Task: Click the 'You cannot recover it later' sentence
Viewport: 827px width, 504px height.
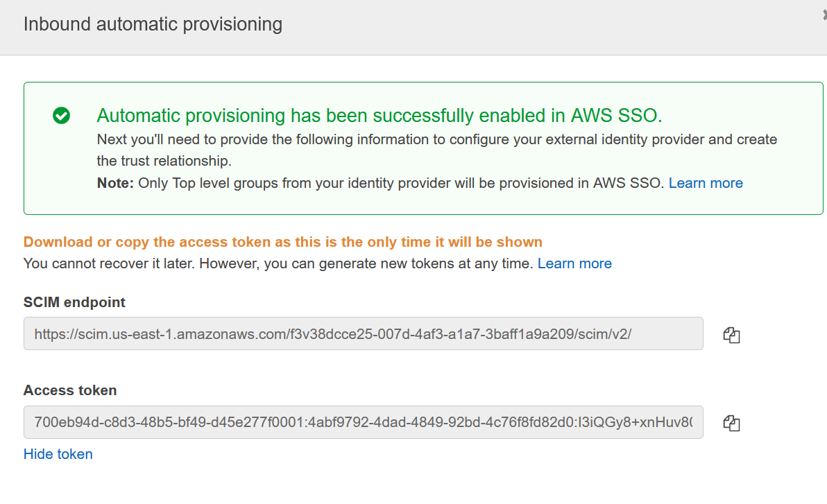Action: click(109, 263)
